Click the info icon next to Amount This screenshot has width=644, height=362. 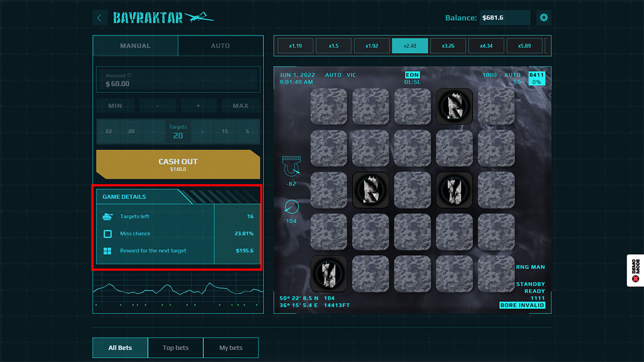coord(129,76)
